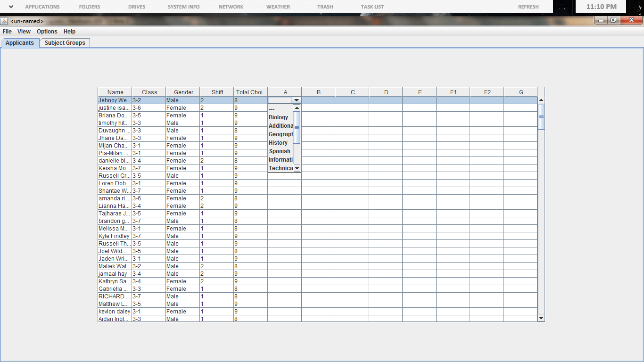Switch to the Subject Groups tab
644x362 pixels.
pos(65,43)
